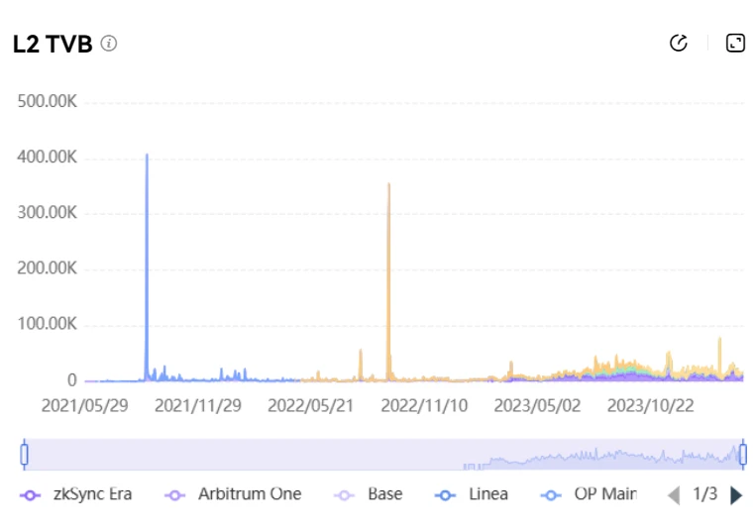Go to previous legend page
756x532 pixels.
[674, 494]
